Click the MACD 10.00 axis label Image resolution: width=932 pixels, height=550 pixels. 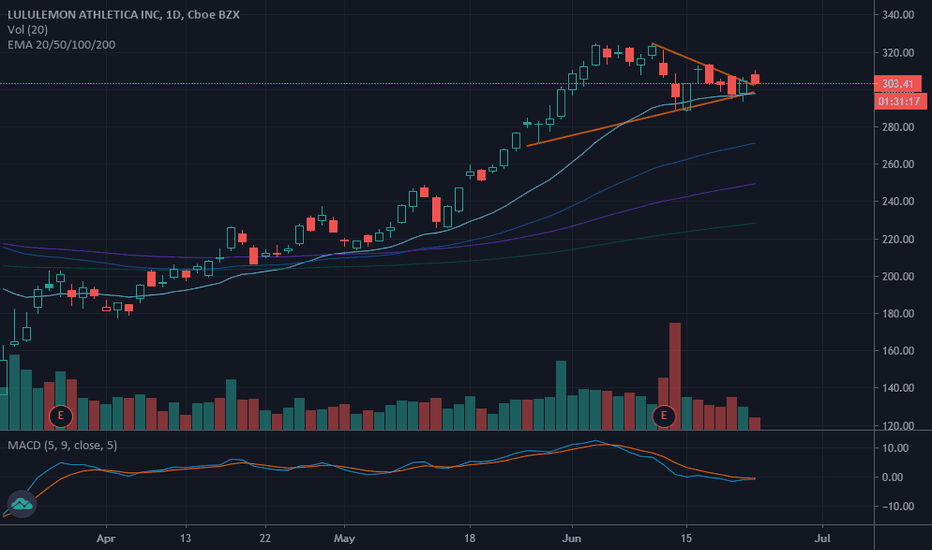pyautogui.click(x=895, y=448)
